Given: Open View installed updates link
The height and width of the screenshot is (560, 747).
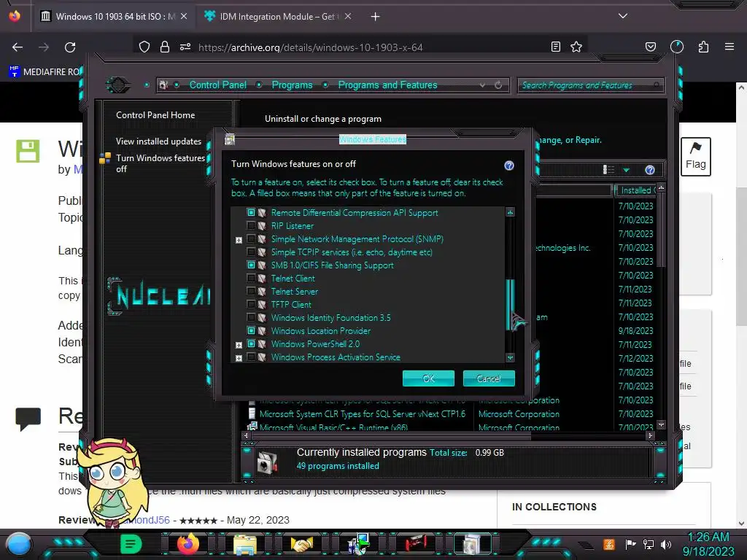Looking at the screenshot, I should [158, 141].
